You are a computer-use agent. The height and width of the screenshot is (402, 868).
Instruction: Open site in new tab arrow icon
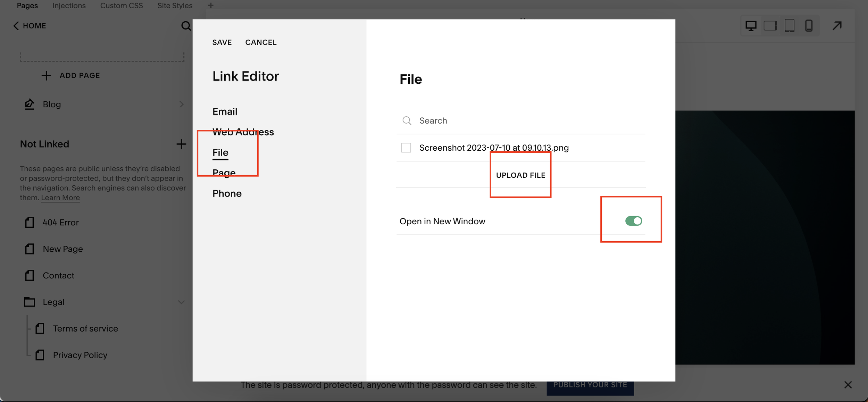point(837,26)
